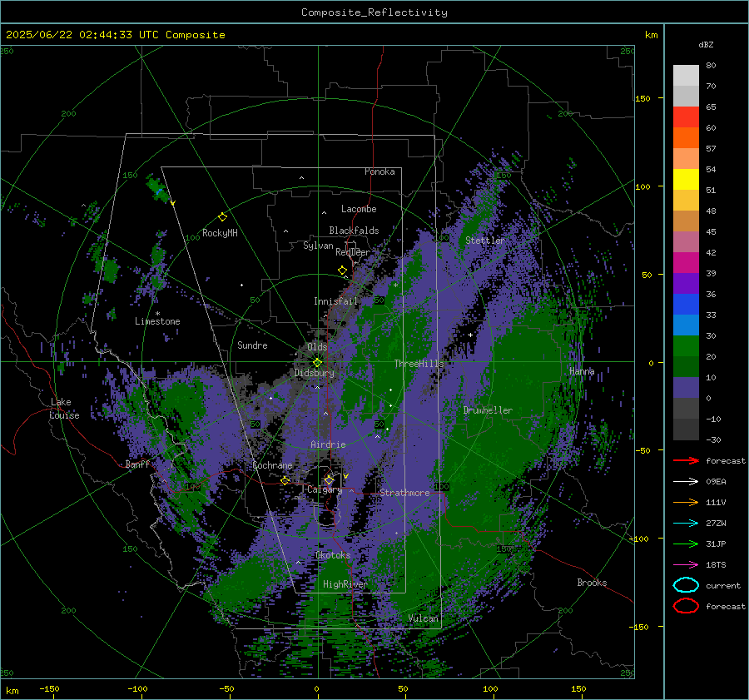Click the bright yellow swatch in dBZ legend
Viewport: 749px width, 700px height.
686,180
